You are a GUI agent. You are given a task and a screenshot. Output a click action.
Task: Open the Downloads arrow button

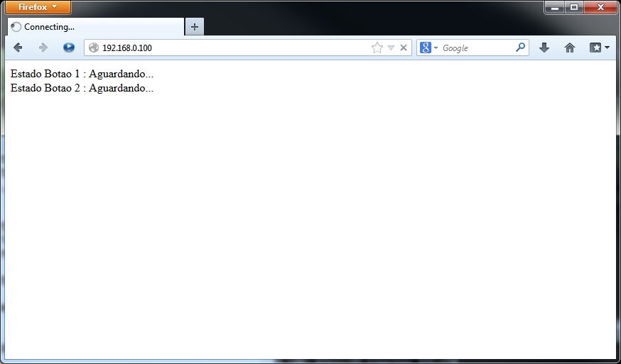(544, 48)
